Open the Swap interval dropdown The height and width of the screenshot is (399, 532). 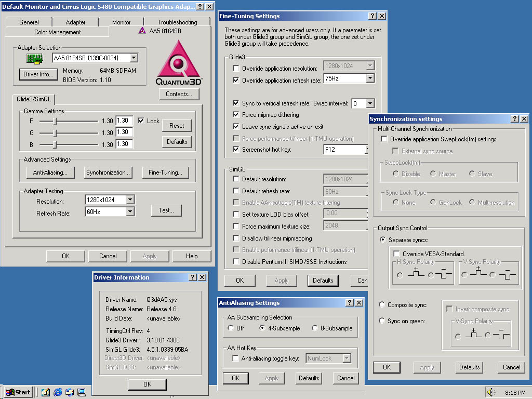(x=370, y=104)
